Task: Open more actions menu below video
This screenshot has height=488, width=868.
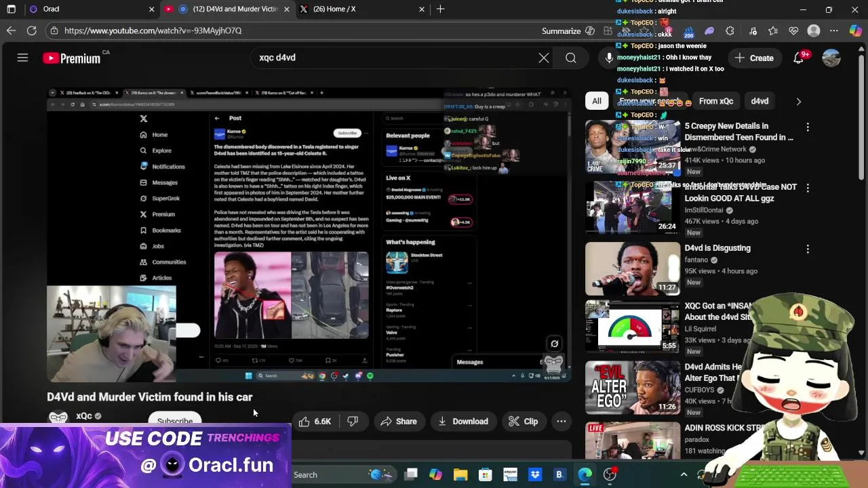Action: click(561, 422)
